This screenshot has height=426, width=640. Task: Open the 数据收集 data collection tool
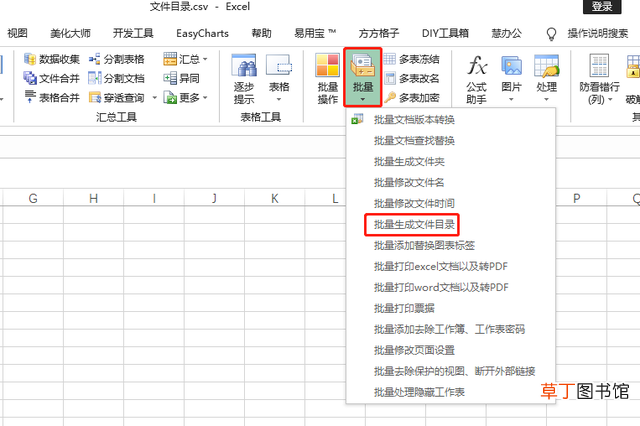(x=51, y=59)
